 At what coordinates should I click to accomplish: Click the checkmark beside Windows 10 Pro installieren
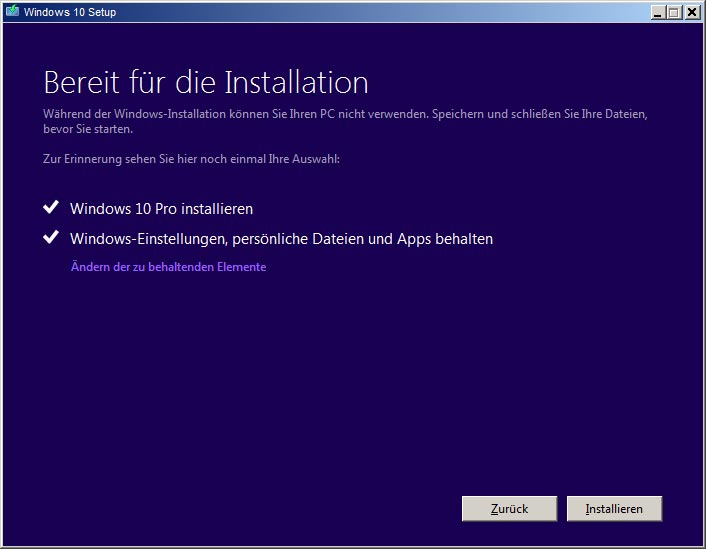point(51,207)
